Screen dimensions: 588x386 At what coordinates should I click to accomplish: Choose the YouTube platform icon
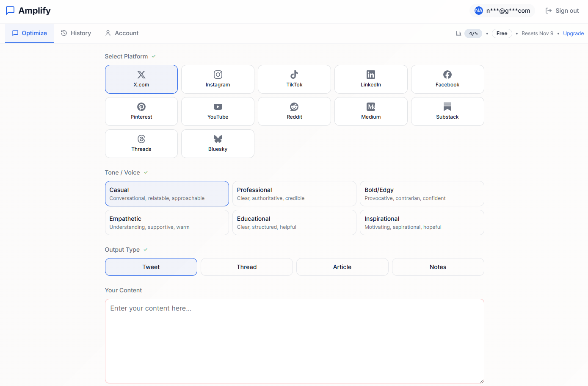point(217,106)
